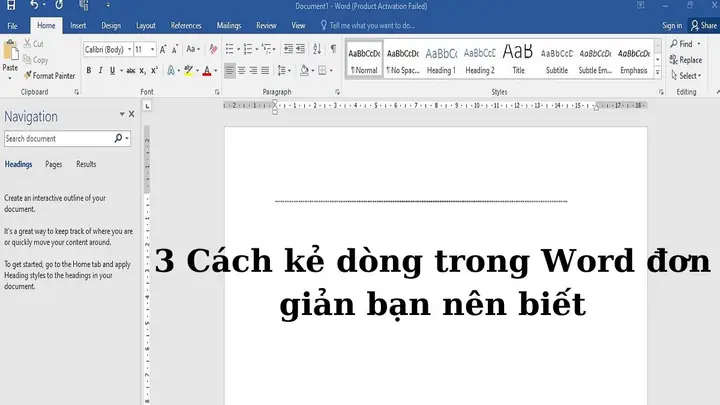Apply the Heading 1 style
The height and width of the screenshot is (405, 720).
point(441,60)
